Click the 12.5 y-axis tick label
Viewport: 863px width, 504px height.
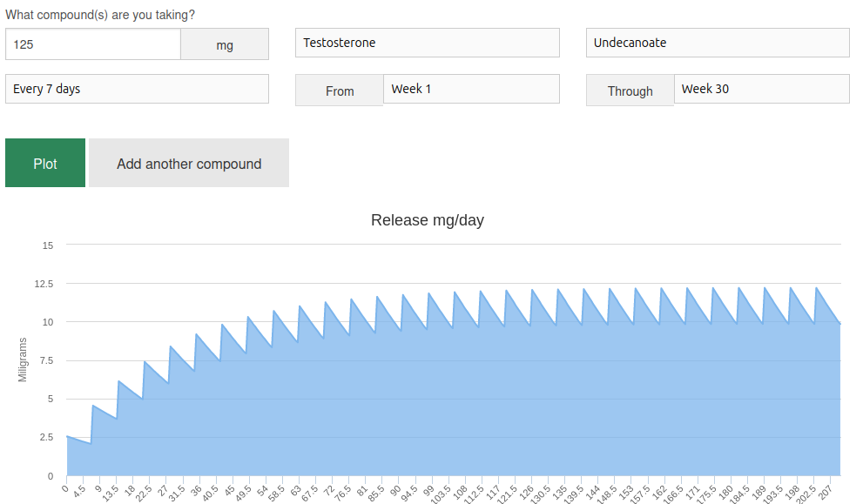tap(44, 284)
